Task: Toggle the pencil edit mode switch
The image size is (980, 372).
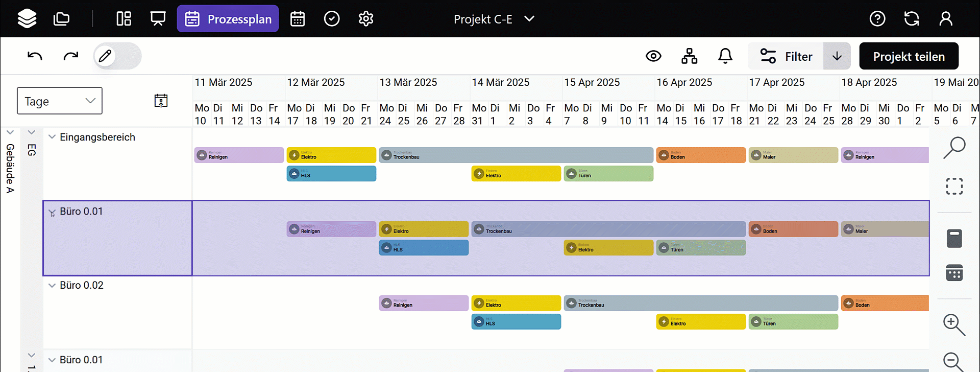Action: (117, 56)
